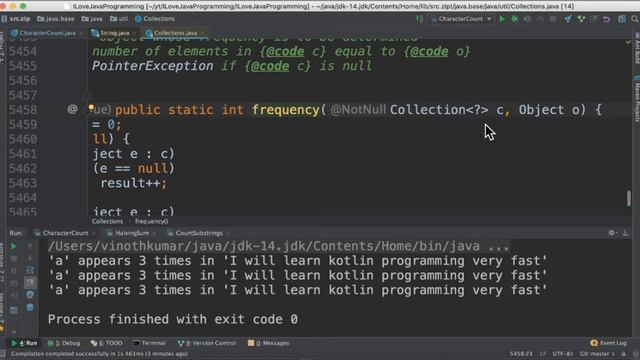Click the editor vertical scrollbar thumb
Screen dimensions: 640x360
tap(629, 198)
